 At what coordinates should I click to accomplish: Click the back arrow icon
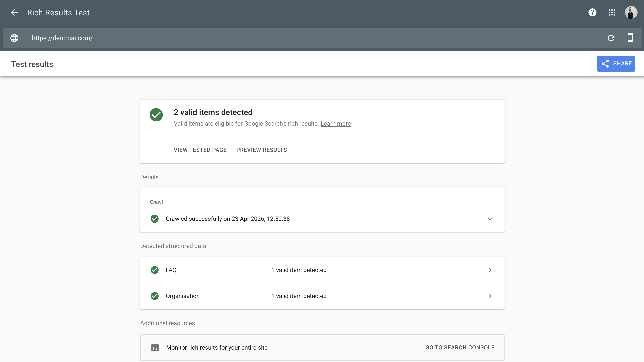[14, 13]
